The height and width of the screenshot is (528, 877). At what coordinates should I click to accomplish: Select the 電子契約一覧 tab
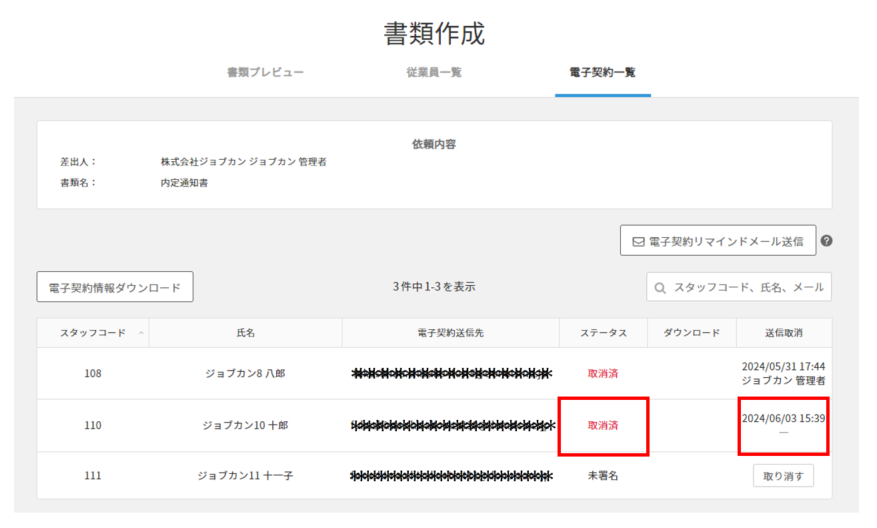pyautogui.click(x=602, y=73)
